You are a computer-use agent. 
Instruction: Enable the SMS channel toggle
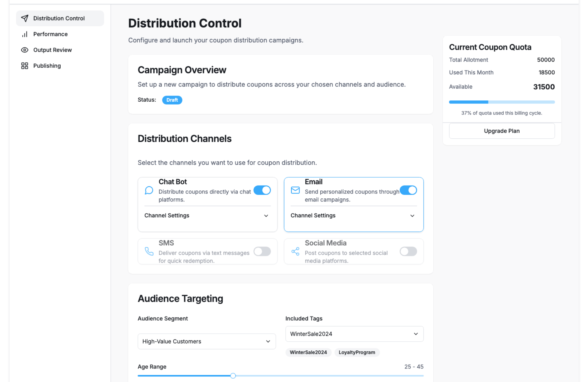pos(262,252)
